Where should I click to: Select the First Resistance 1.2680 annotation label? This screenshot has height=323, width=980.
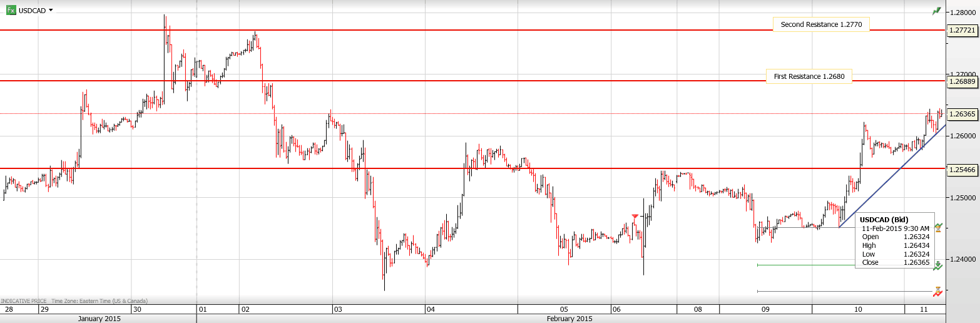[809, 76]
